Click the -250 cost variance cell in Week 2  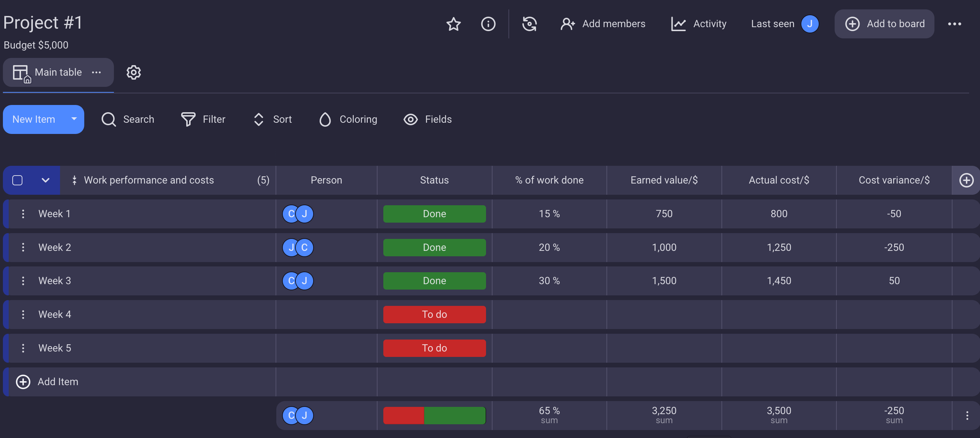(x=894, y=247)
